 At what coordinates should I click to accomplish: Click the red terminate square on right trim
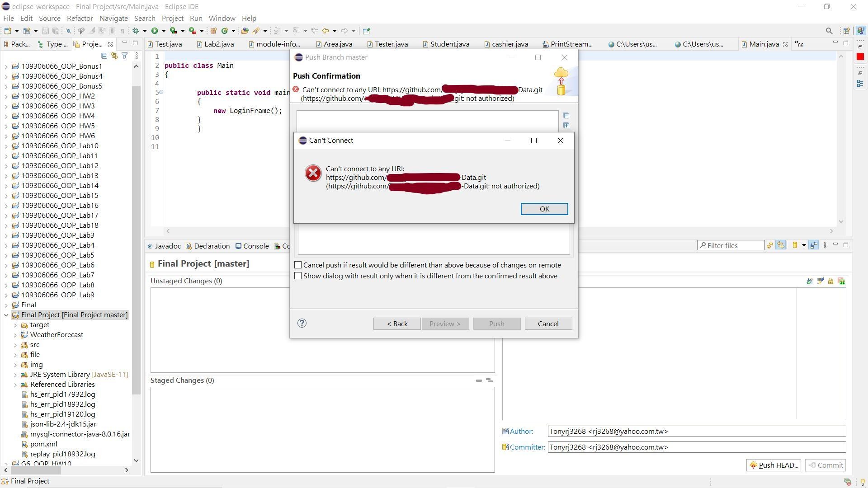(860, 56)
